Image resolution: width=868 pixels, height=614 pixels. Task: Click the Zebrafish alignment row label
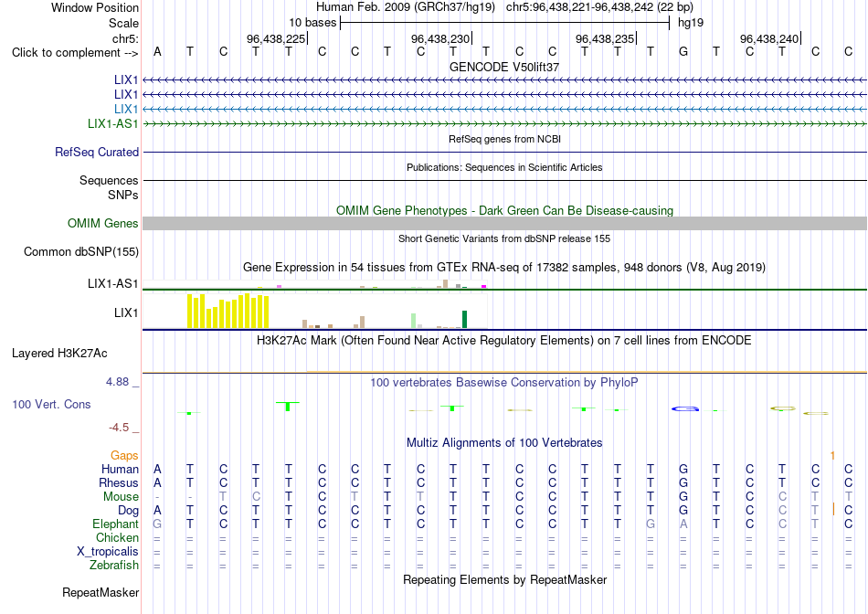click(x=114, y=566)
